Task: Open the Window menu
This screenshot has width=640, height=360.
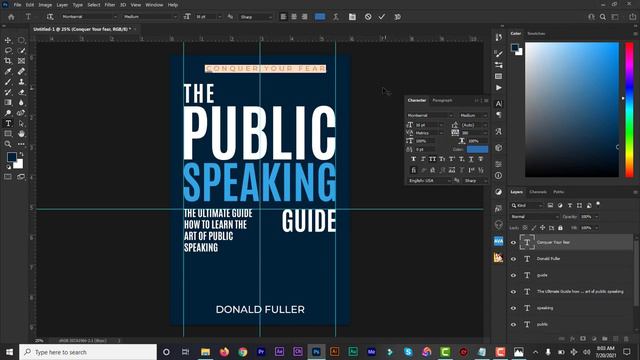Action: point(154,5)
